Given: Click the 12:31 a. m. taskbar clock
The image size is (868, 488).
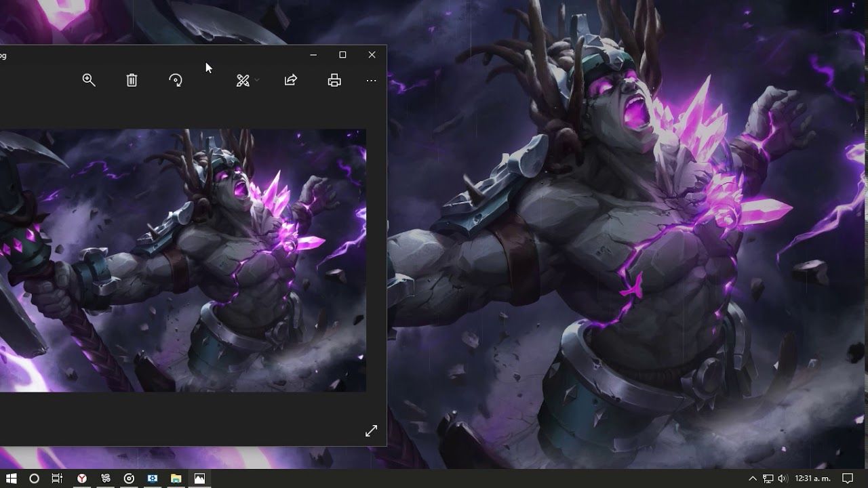Looking at the screenshot, I should [812, 479].
